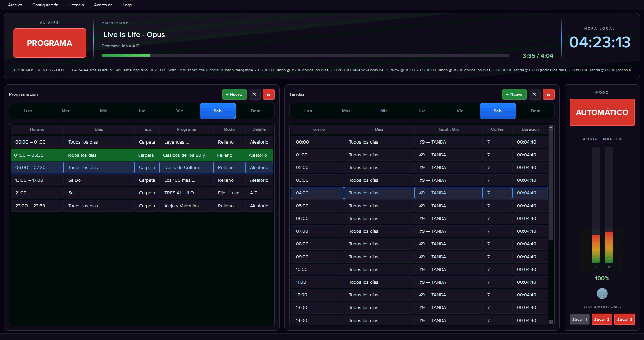Open the Acerca de menu
Screen dimensions: 644x340
coord(103,5)
